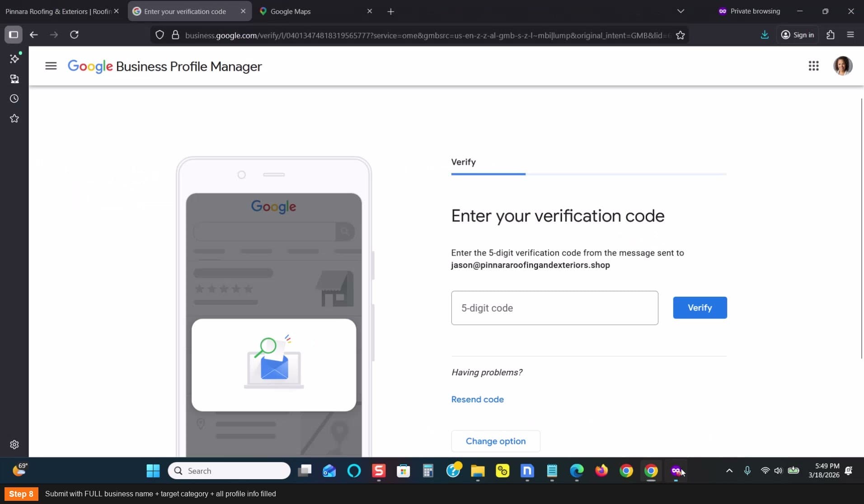Open bookmarks in the sidebar

coord(14,118)
